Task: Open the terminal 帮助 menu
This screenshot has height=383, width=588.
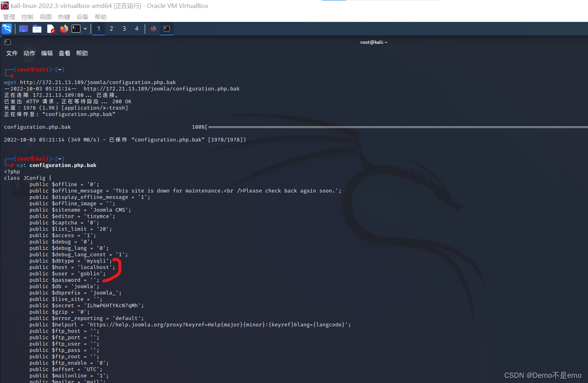Action: pyautogui.click(x=82, y=53)
